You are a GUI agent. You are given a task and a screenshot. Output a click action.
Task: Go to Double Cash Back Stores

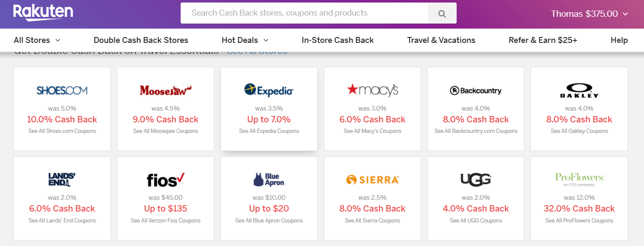[x=141, y=40]
